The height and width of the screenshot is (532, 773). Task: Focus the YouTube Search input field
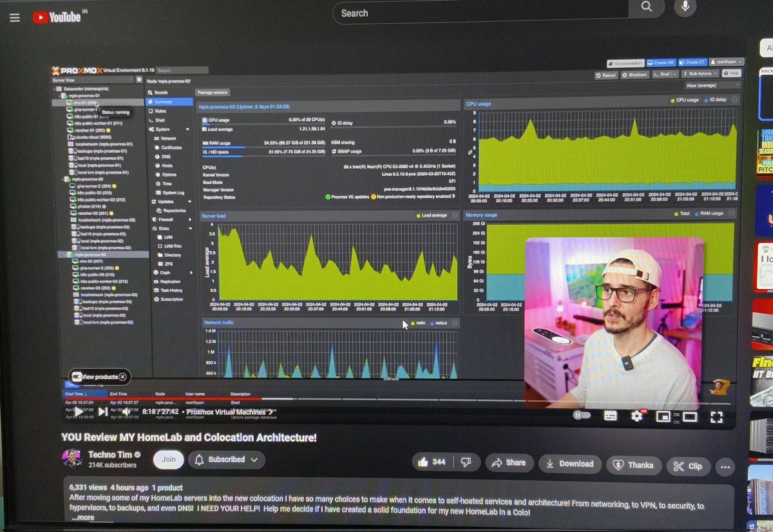(481, 12)
